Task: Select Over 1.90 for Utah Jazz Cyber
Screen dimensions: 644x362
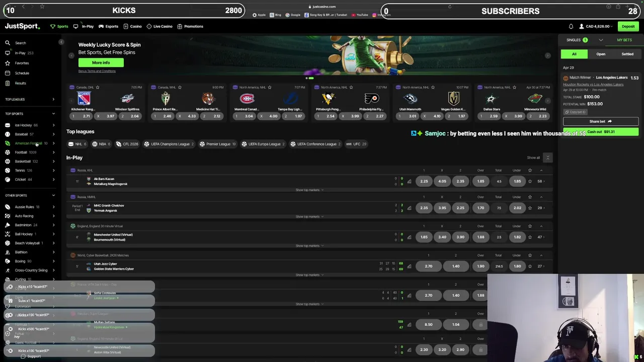Action: click(x=480, y=266)
